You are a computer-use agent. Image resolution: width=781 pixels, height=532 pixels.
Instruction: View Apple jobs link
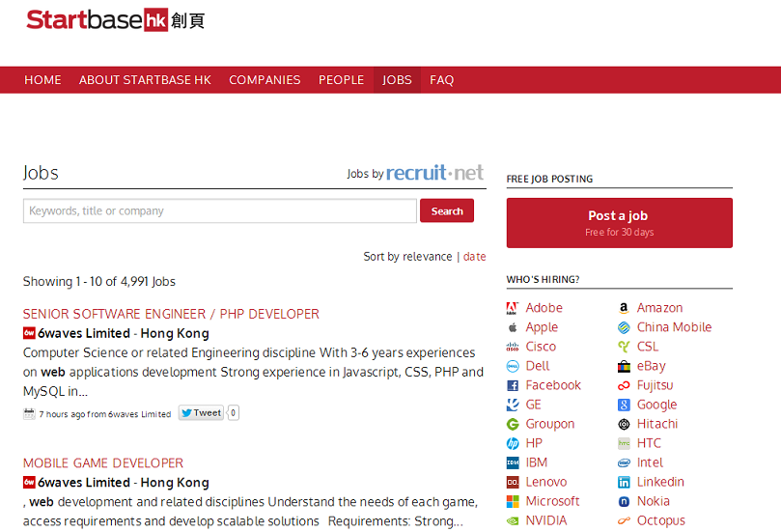(x=542, y=327)
